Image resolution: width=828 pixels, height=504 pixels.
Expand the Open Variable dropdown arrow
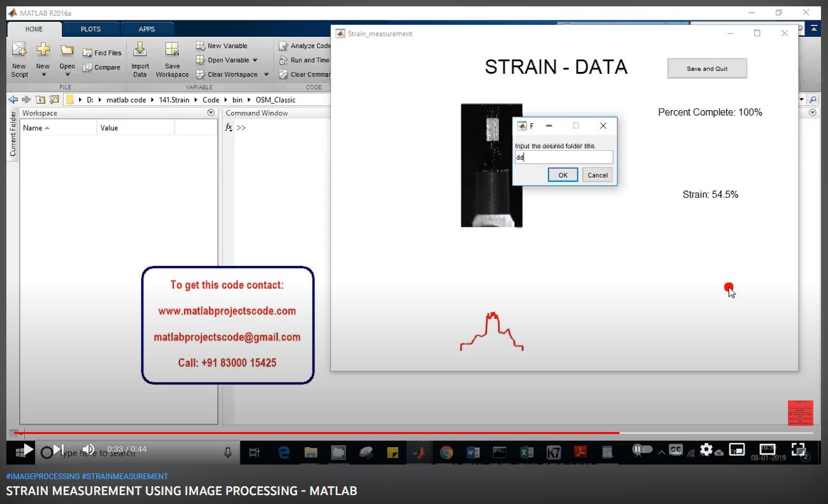point(255,60)
